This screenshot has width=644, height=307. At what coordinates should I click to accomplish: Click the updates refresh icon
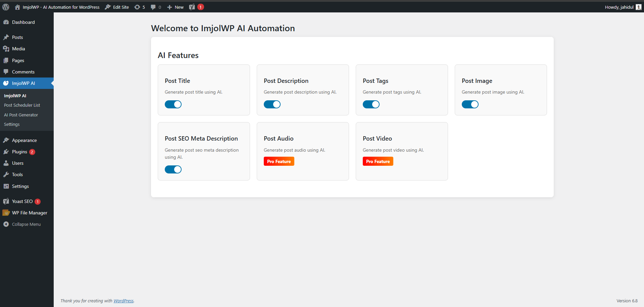pos(137,7)
